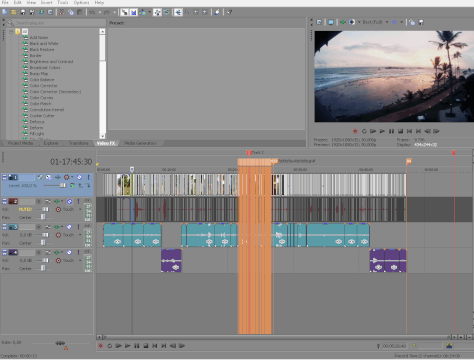Solo video track 1
This screenshot has height=360, width=474.
pyautogui.click(x=88, y=177)
